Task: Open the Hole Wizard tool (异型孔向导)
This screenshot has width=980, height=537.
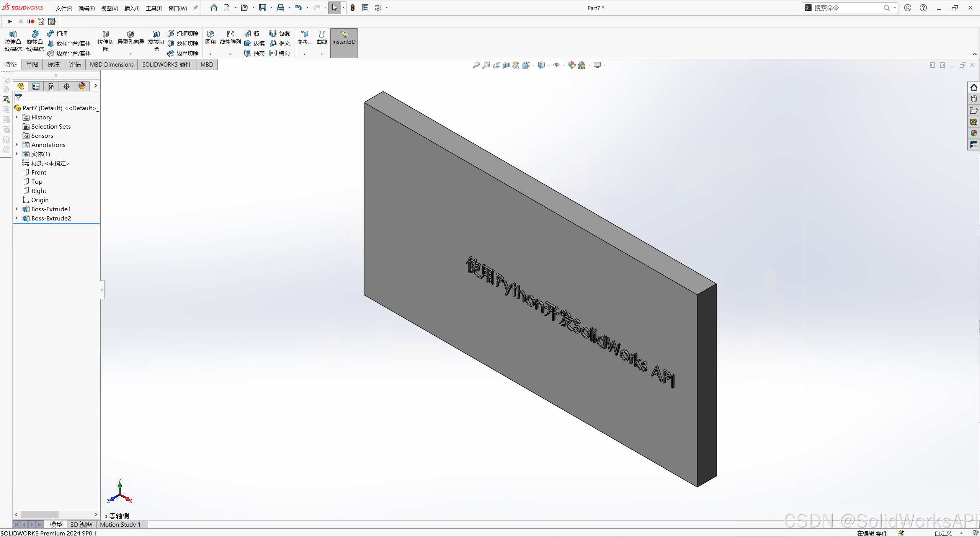Action: tap(131, 38)
